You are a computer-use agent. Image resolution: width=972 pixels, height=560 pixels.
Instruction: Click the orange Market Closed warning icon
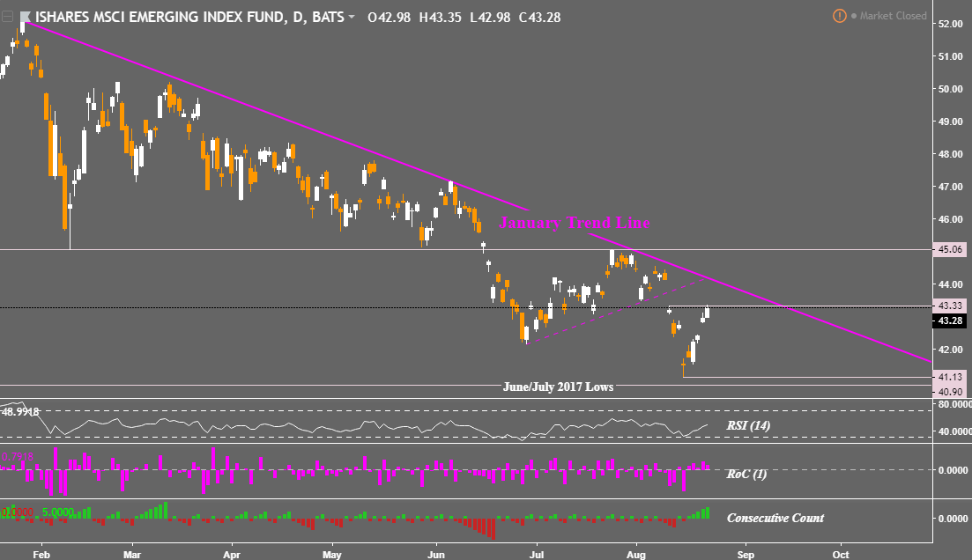839,16
